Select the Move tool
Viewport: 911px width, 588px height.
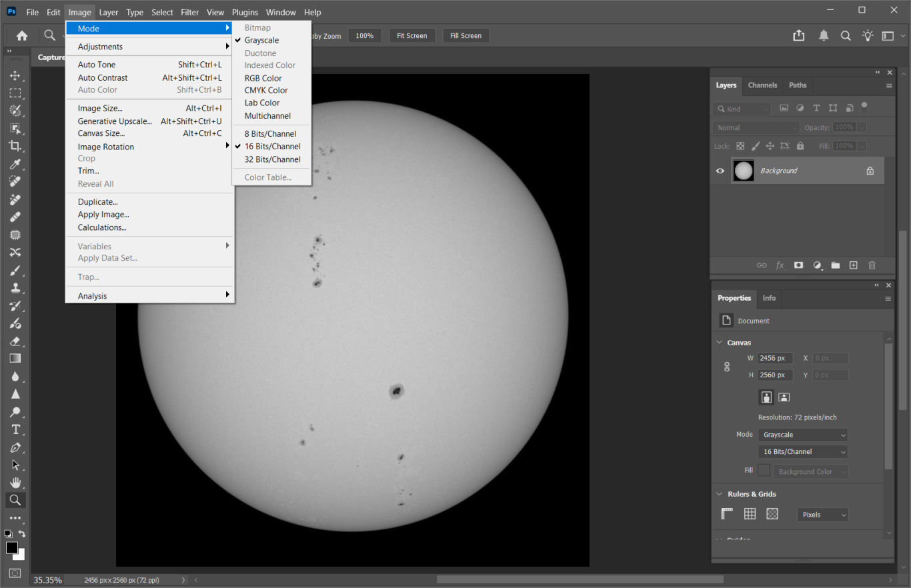pyautogui.click(x=15, y=75)
